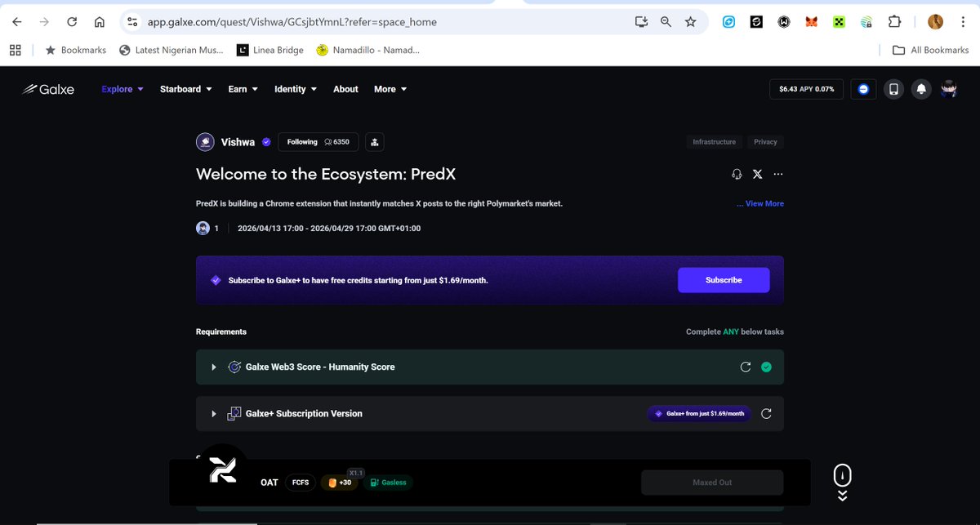Click the headset support icon
Screen dimensions: 980x525
pyautogui.click(x=737, y=174)
